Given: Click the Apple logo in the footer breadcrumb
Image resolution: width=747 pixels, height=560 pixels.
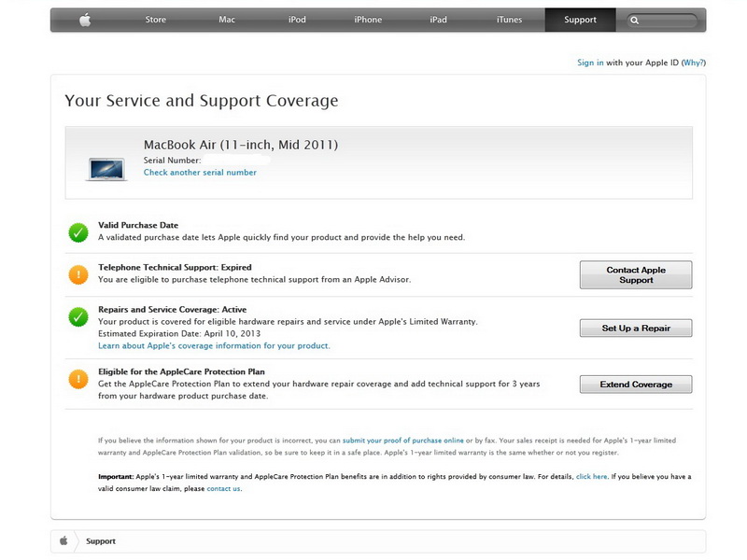Looking at the screenshot, I should click(x=63, y=540).
